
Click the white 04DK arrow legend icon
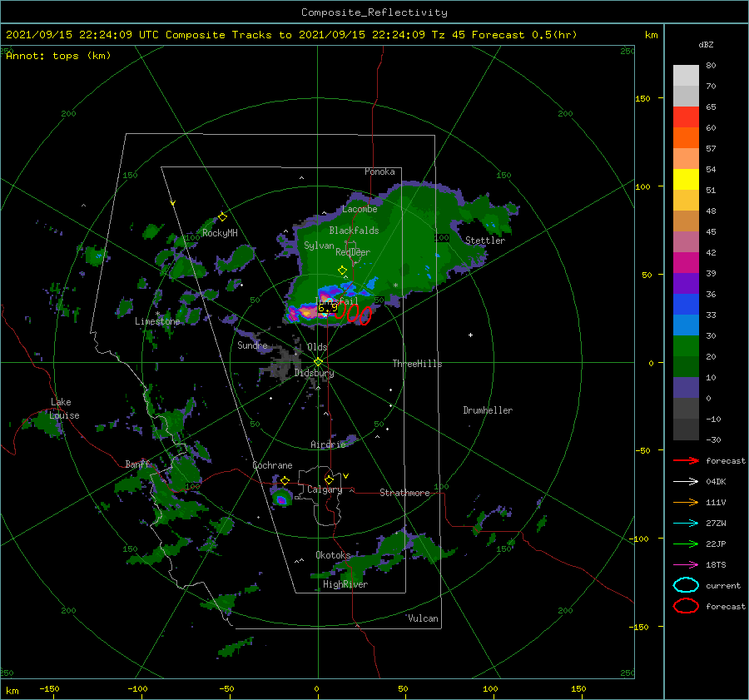pyautogui.click(x=686, y=482)
